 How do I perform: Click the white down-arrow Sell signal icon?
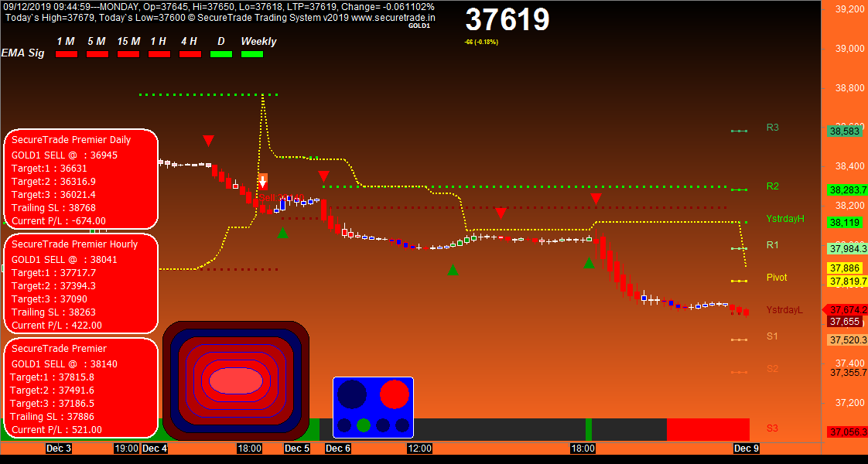pos(263,182)
